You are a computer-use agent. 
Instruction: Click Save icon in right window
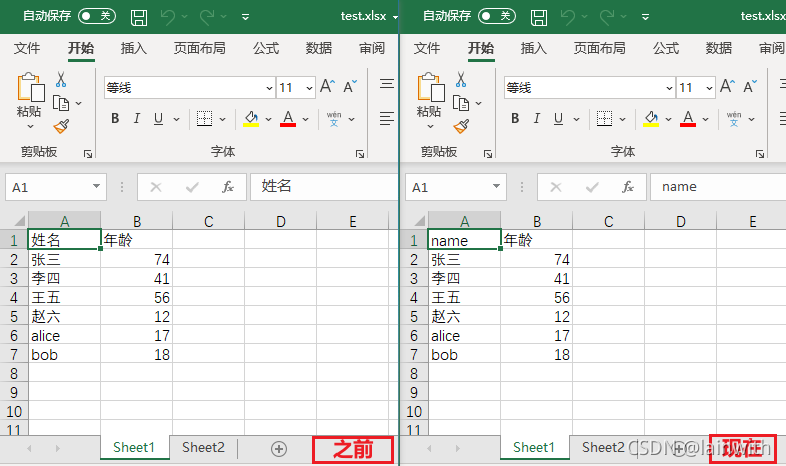tap(539, 17)
